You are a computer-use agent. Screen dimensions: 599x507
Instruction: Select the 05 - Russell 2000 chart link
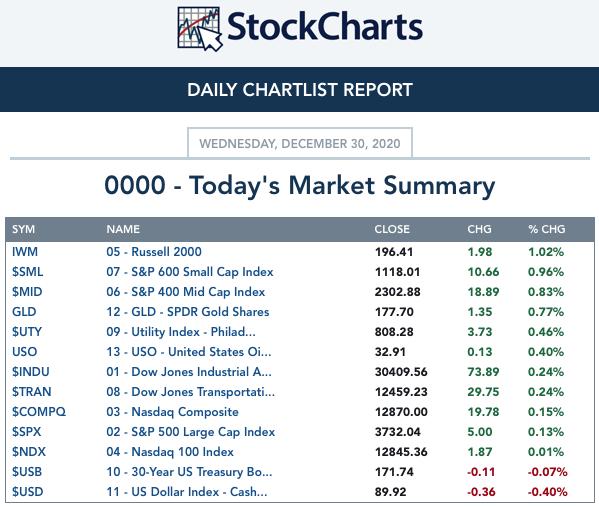[154, 252]
